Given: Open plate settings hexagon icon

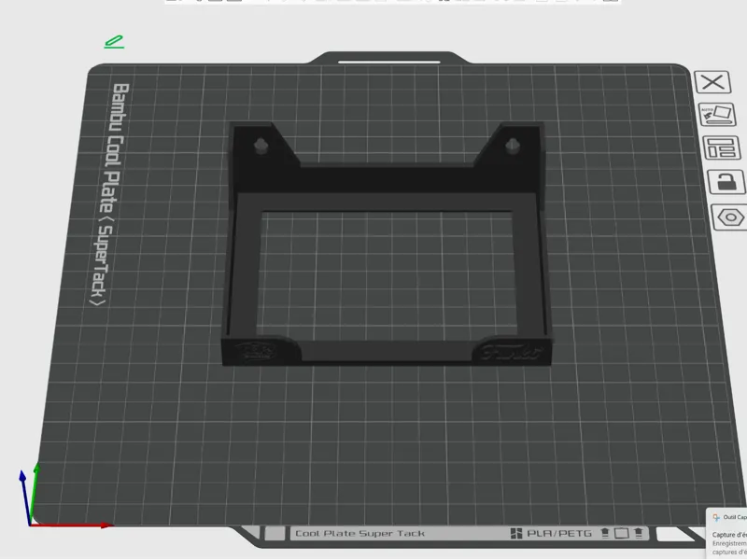Looking at the screenshot, I should point(730,217).
